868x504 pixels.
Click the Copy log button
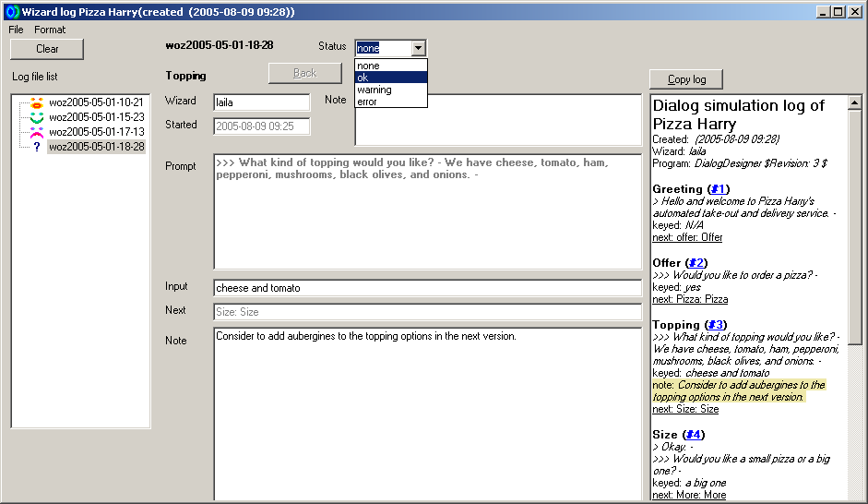[x=686, y=79]
